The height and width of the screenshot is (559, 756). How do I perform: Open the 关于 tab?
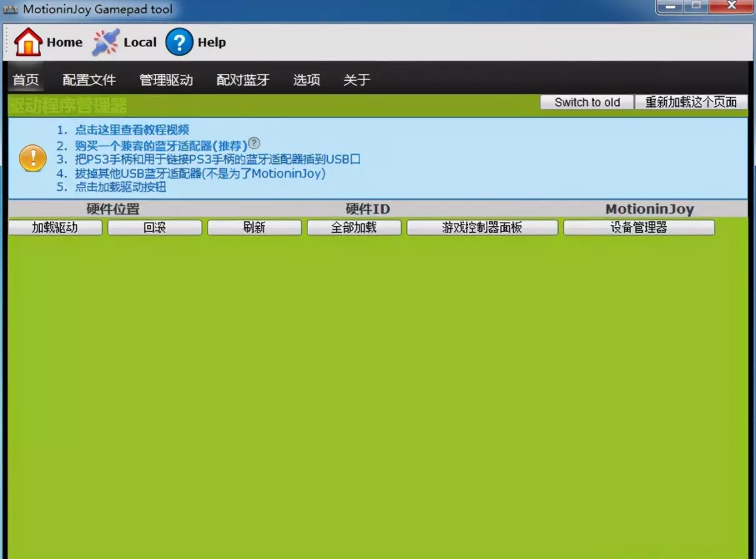click(x=357, y=79)
